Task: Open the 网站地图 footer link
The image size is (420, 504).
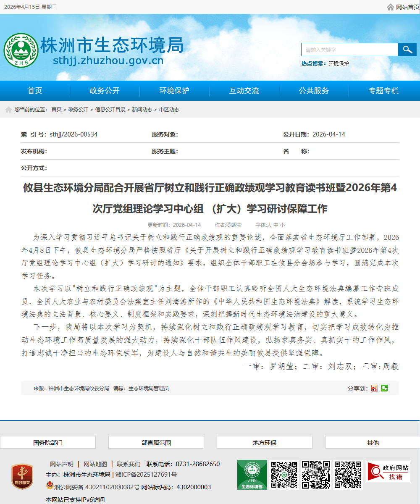Action: click(95, 464)
